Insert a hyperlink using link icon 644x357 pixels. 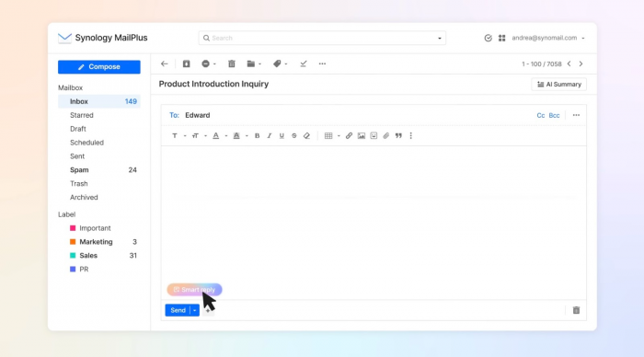click(349, 135)
